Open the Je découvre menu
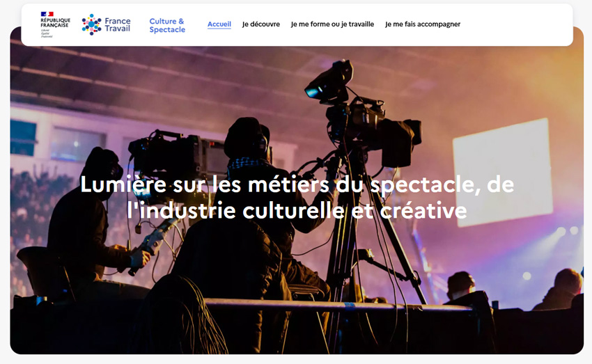 261,24
